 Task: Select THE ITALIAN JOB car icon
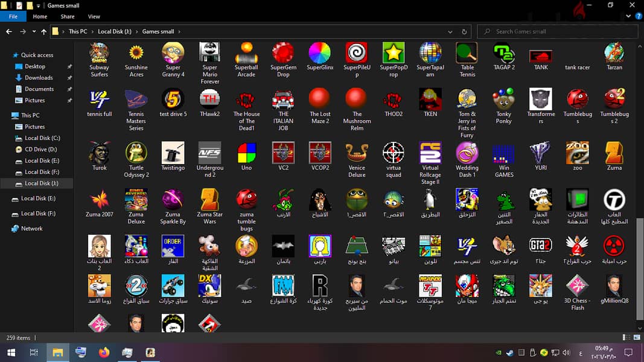click(283, 99)
